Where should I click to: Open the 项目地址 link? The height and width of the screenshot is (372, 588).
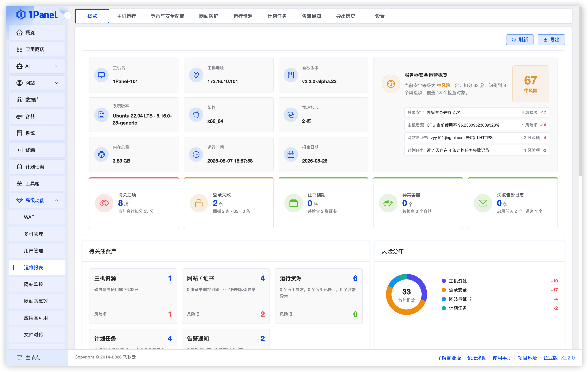(528, 358)
